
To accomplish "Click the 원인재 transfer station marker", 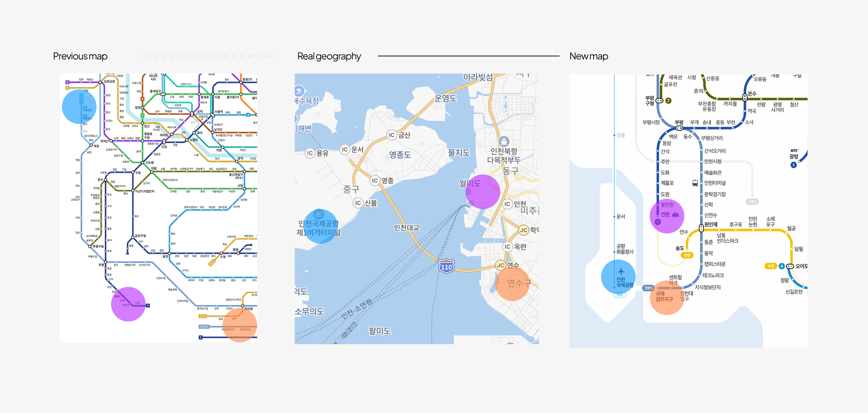I will pos(701,228).
